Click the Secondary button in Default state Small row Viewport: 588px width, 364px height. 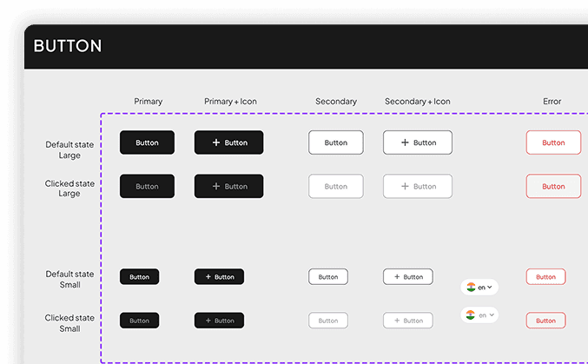pos(328,277)
